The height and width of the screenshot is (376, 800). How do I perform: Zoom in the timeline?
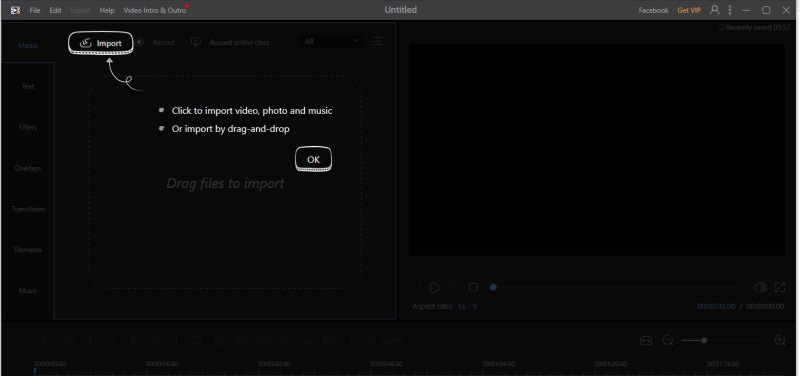point(780,340)
